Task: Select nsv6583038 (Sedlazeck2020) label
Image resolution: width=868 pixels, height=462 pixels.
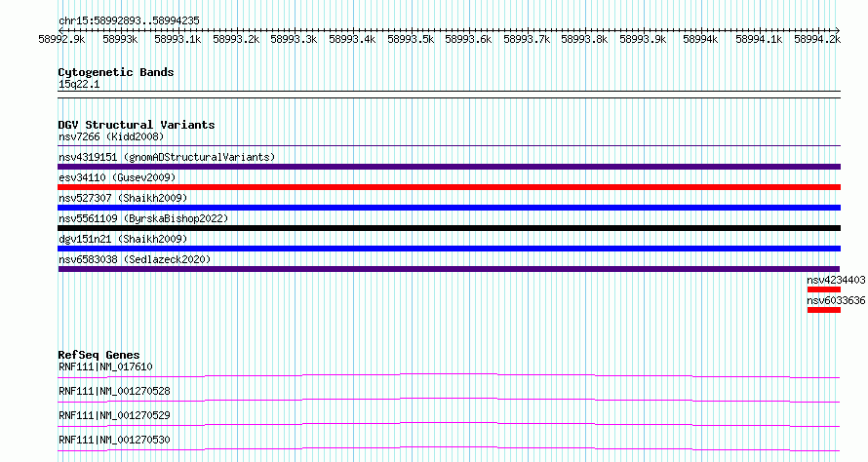Action: pyautogui.click(x=135, y=259)
